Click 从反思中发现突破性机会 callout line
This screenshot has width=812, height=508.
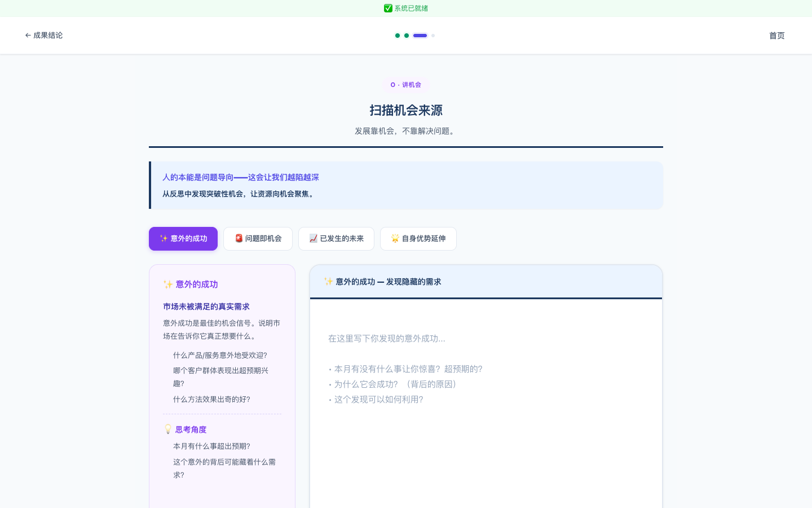pos(240,194)
